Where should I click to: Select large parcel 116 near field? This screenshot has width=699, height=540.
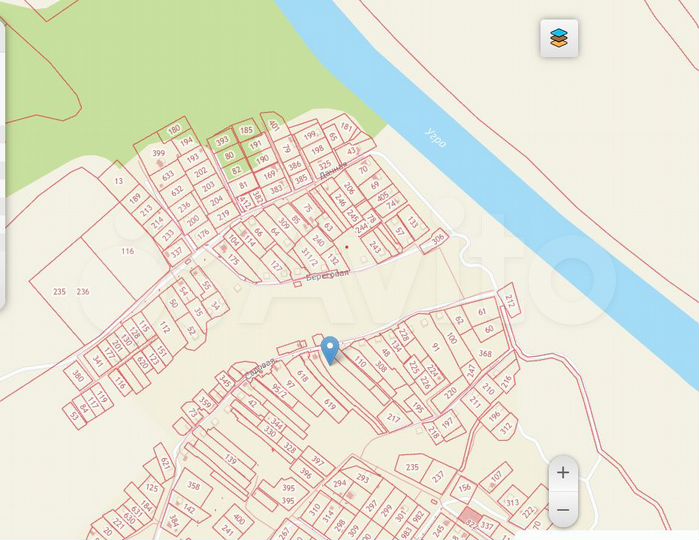coord(127,251)
